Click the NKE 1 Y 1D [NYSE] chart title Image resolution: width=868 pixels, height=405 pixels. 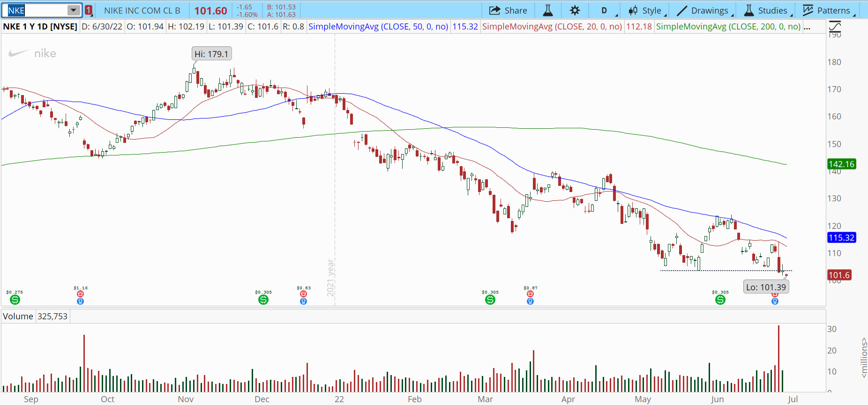pyautogui.click(x=40, y=27)
